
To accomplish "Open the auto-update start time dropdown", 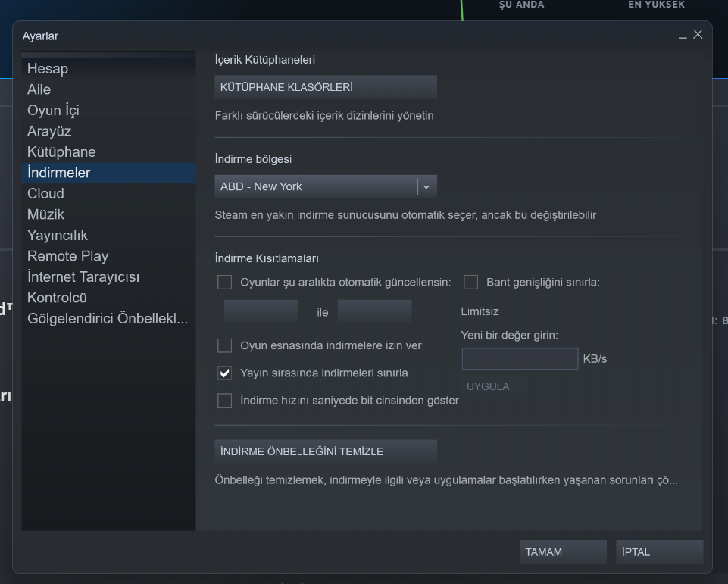I will pyautogui.click(x=261, y=311).
